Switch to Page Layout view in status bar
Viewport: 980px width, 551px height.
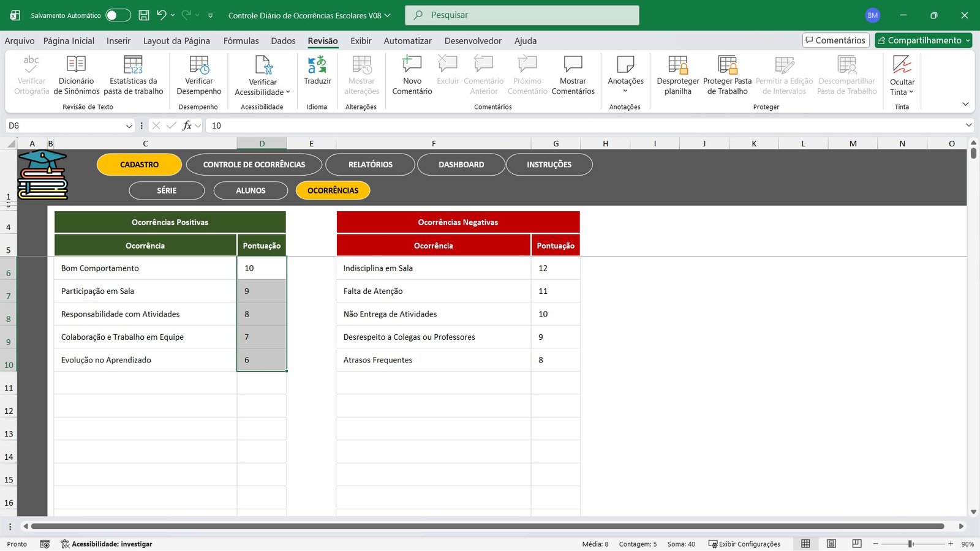pyautogui.click(x=831, y=544)
